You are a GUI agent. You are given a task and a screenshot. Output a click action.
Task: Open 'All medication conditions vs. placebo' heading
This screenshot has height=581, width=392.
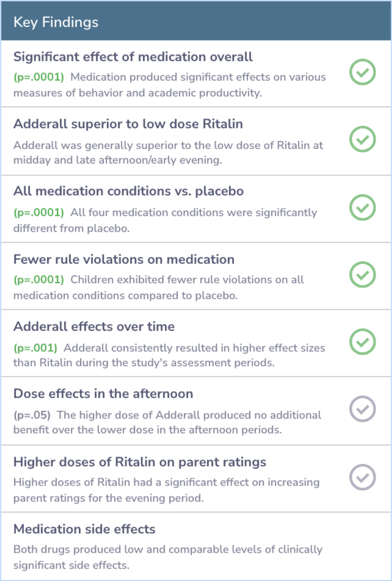[128, 191]
